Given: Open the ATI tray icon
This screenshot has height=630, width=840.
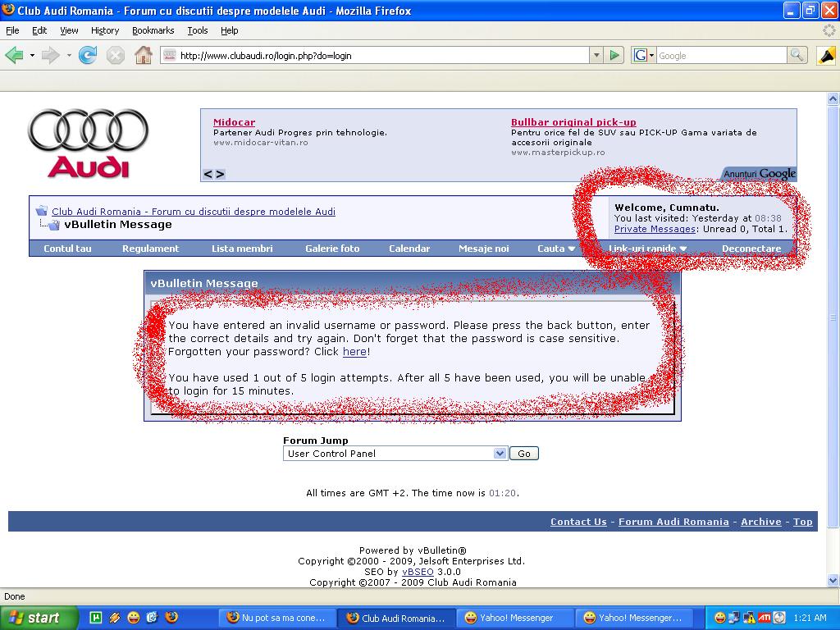Looking at the screenshot, I should 764,618.
